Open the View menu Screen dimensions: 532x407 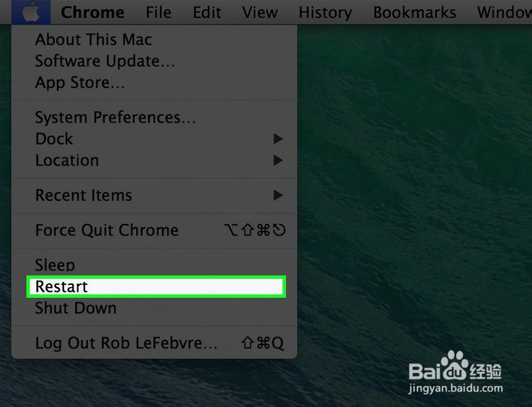point(260,12)
